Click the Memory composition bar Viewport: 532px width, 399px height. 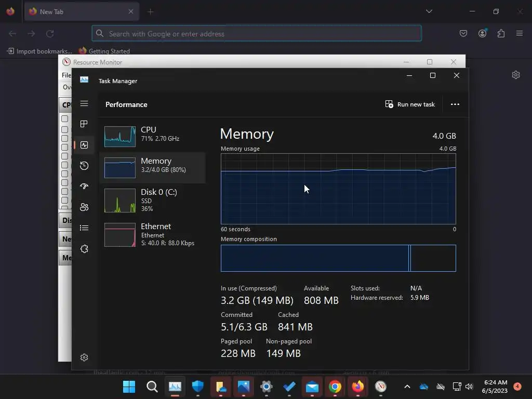pyautogui.click(x=338, y=258)
